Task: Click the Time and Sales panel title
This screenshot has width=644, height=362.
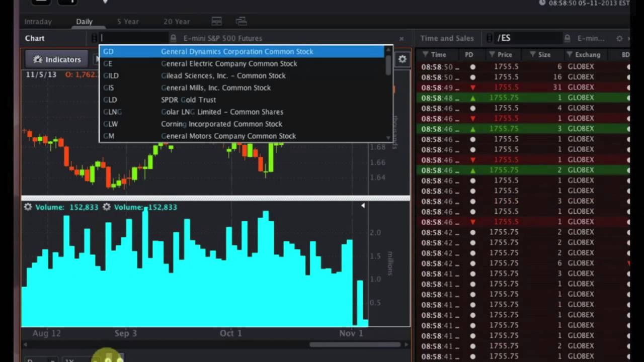Action: pos(447,38)
